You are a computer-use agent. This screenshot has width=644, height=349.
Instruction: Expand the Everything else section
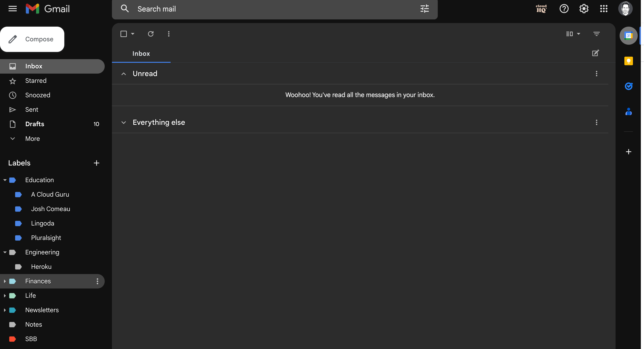[123, 122]
